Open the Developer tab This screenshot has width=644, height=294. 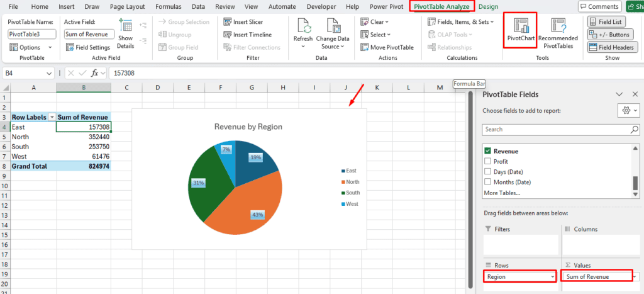(x=321, y=6)
